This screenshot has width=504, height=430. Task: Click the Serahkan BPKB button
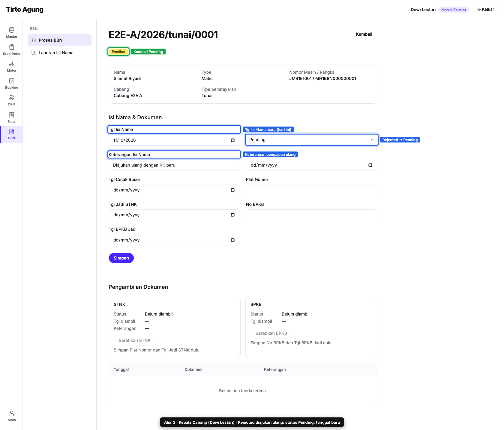pos(271,333)
